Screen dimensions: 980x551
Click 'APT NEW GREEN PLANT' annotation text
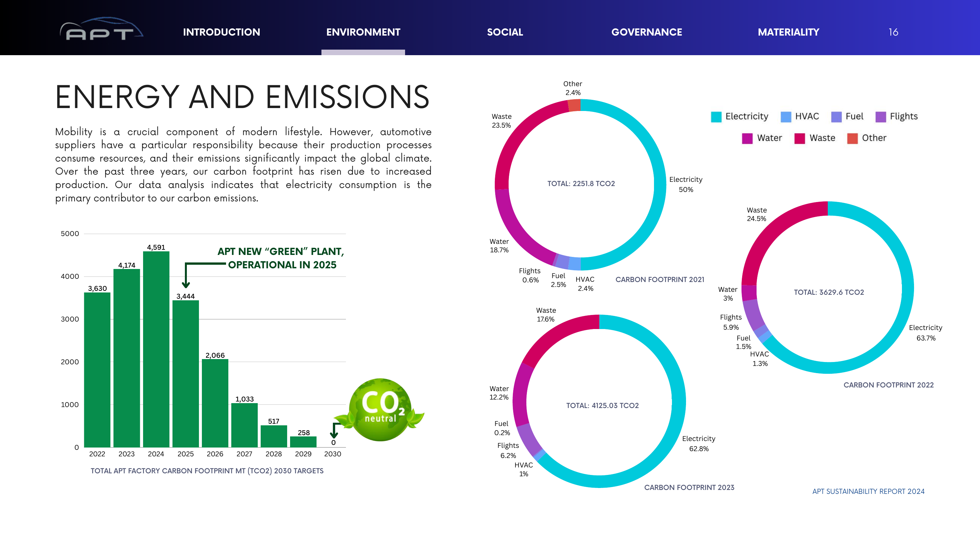[281, 258]
